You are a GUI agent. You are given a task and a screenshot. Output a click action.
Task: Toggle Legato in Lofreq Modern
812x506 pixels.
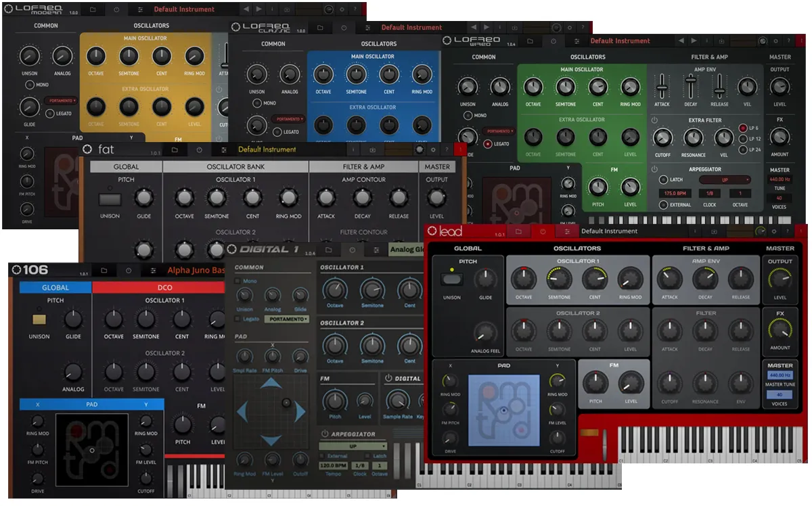click(49, 114)
